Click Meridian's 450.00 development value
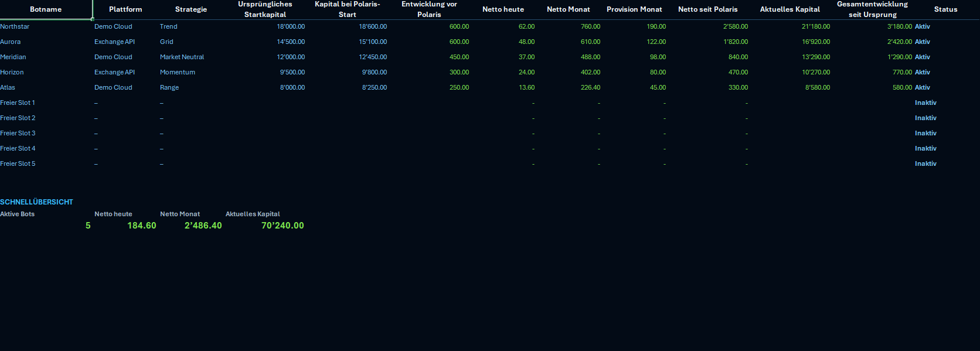This screenshot has width=980, height=351. tap(459, 57)
